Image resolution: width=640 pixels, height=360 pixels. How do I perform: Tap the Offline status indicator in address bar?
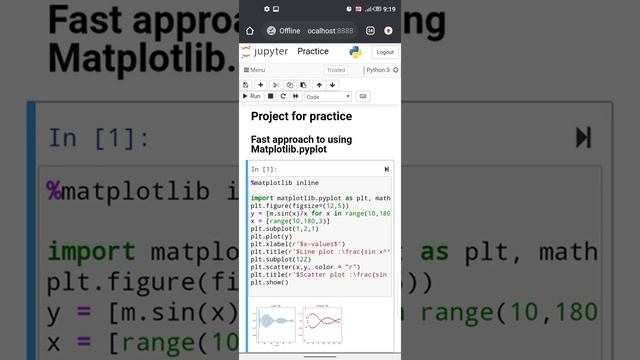pyautogui.click(x=283, y=31)
